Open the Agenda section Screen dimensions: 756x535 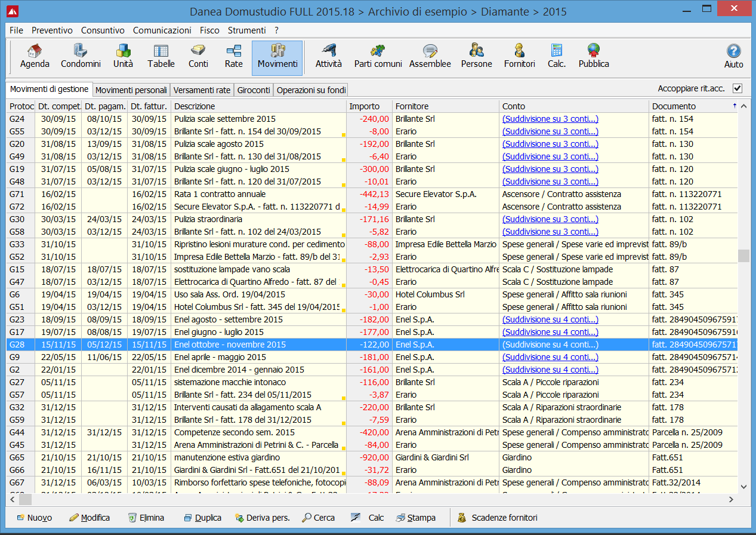click(35, 57)
